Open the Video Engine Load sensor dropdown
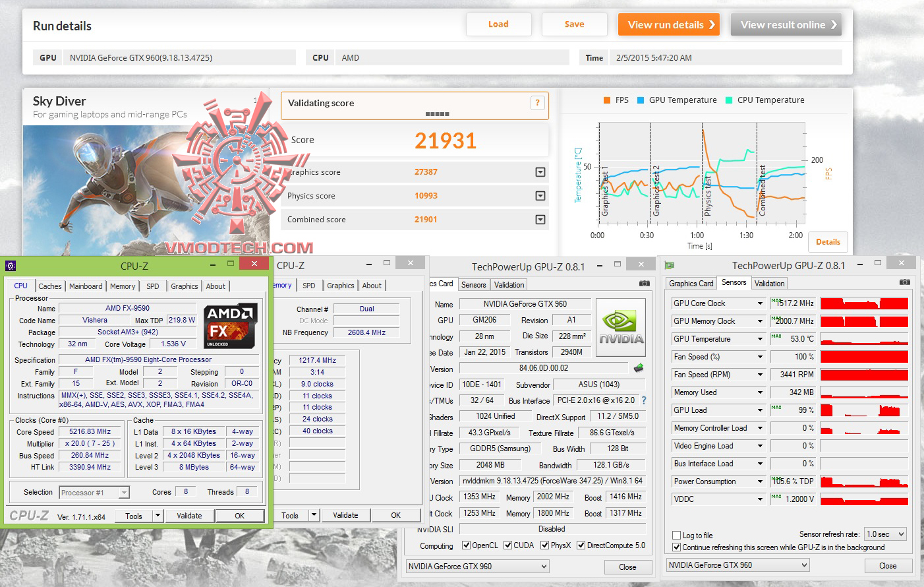 760,446
